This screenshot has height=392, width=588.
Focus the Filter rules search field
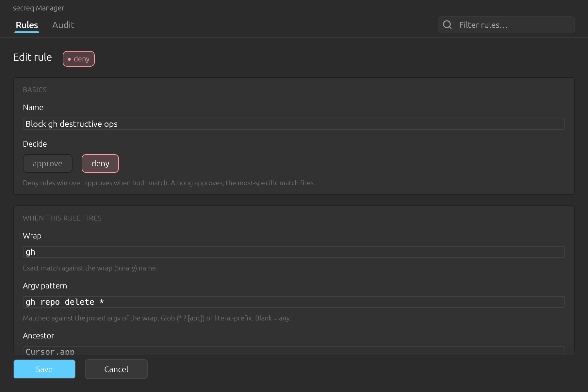point(506,25)
